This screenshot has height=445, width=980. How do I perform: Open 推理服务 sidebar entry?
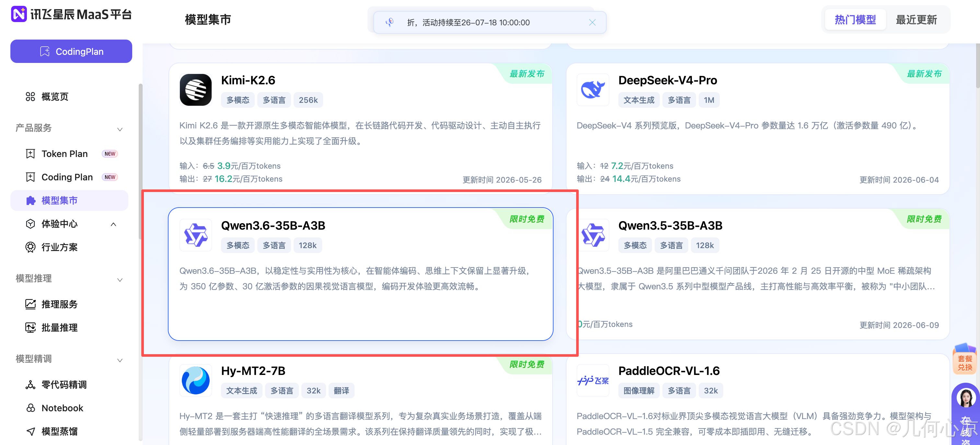coord(59,304)
